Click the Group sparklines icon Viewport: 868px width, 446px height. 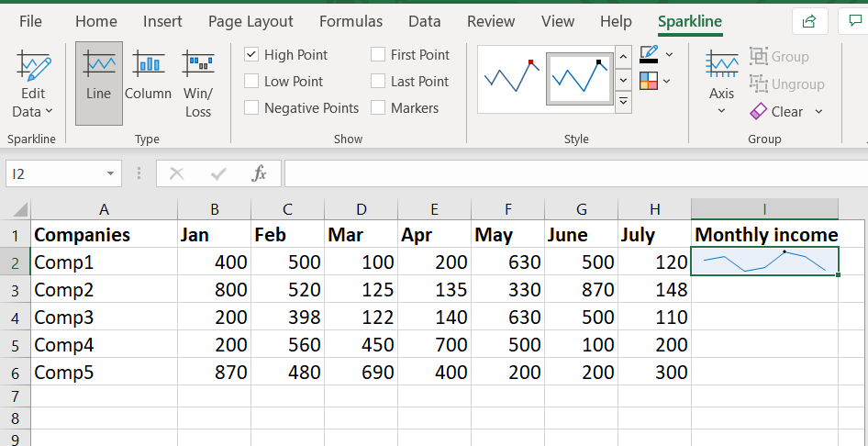click(x=759, y=57)
